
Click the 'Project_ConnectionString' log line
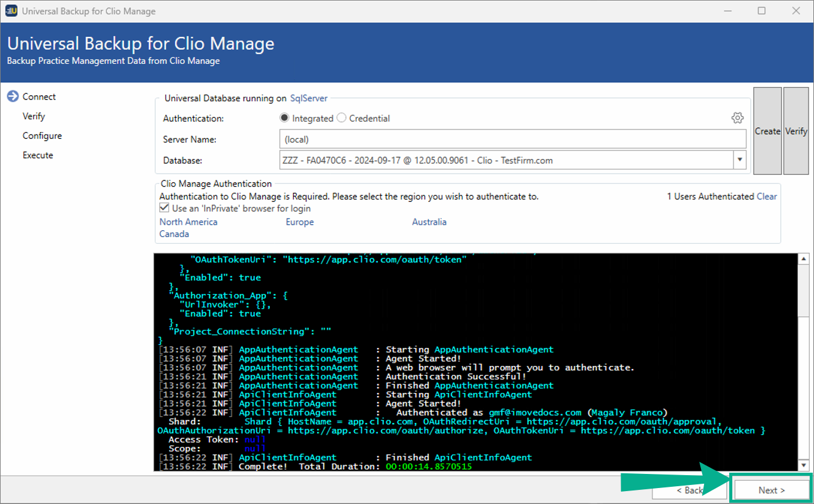tap(250, 331)
